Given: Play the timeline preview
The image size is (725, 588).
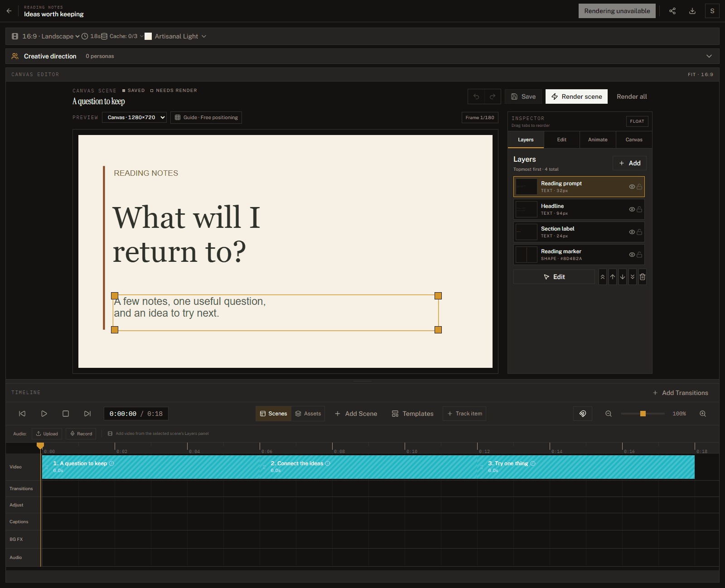Looking at the screenshot, I should tap(44, 414).
